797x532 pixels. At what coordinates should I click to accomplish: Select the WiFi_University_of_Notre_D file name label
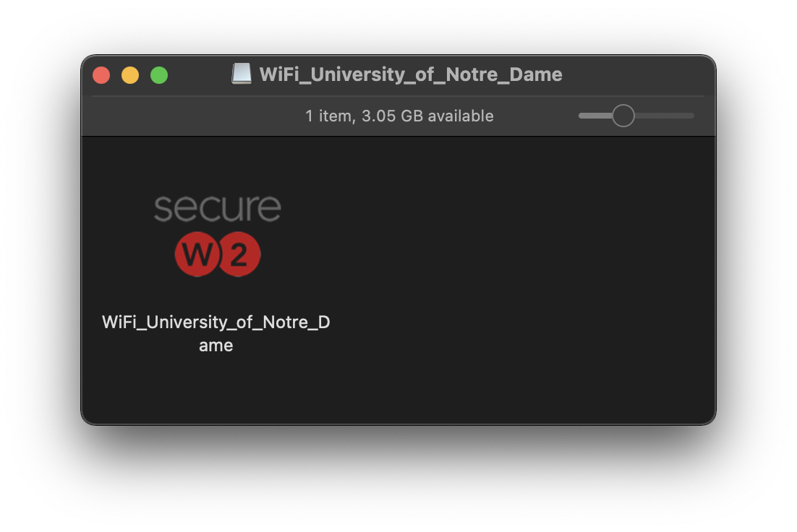click(x=216, y=322)
